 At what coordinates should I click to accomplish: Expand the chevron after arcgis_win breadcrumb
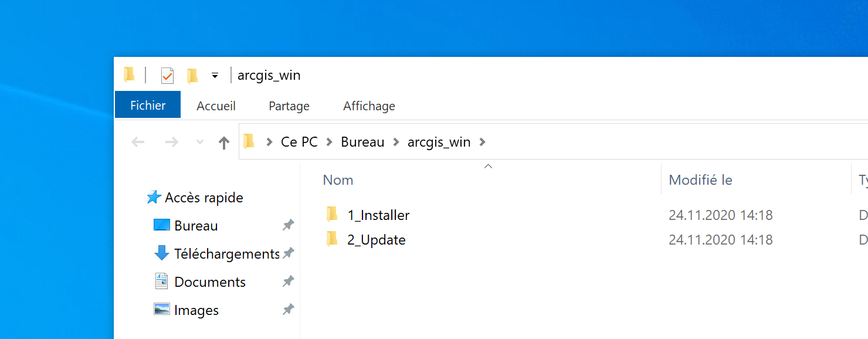483,142
